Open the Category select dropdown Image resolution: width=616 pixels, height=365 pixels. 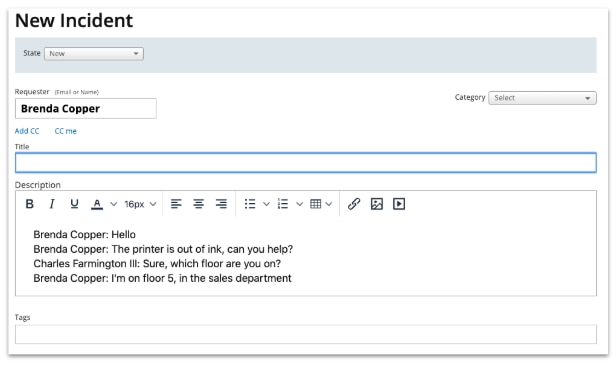click(x=542, y=98)
